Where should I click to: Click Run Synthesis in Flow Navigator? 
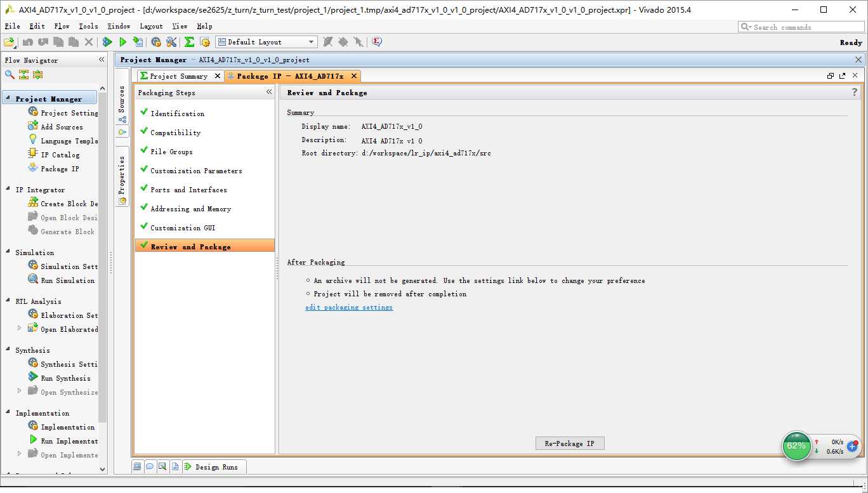pyautogui.click(x=60, y=378)
